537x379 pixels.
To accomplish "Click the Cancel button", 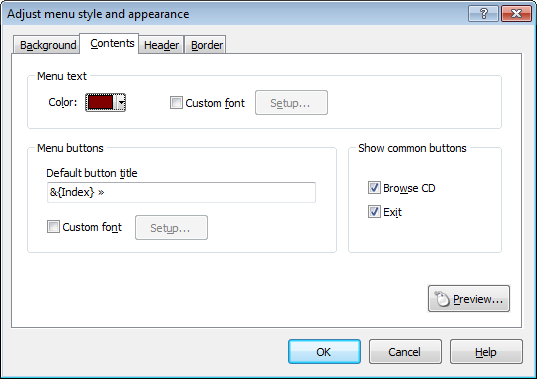I will [405, 352].
